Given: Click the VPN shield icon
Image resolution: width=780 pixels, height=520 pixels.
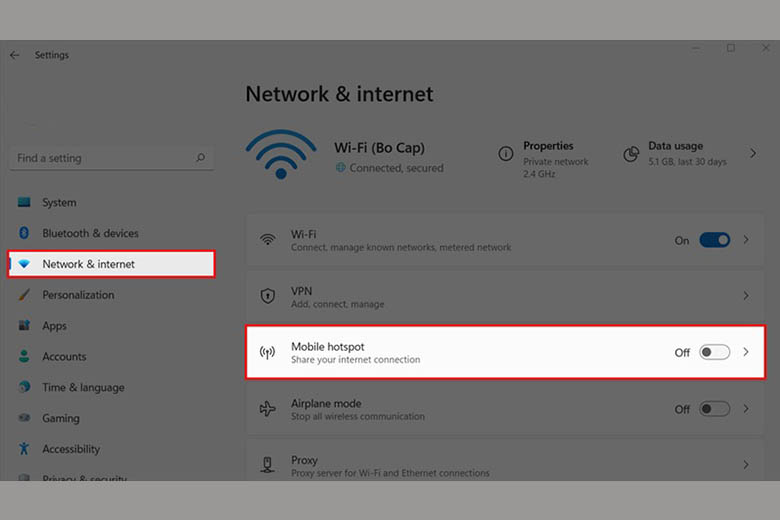Looking at the screenshot, I should pos(267,296).
